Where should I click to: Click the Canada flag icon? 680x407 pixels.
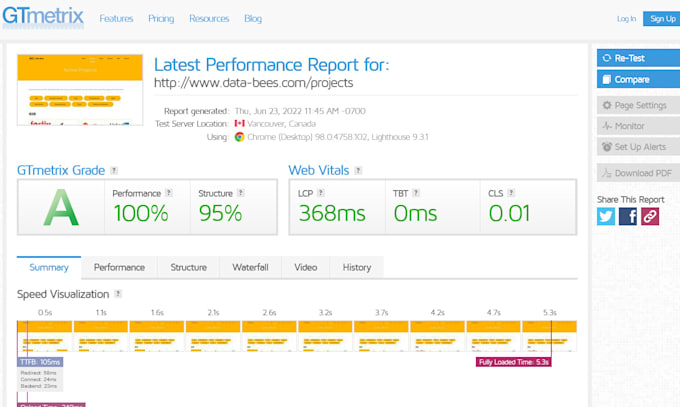click(239, 124)
